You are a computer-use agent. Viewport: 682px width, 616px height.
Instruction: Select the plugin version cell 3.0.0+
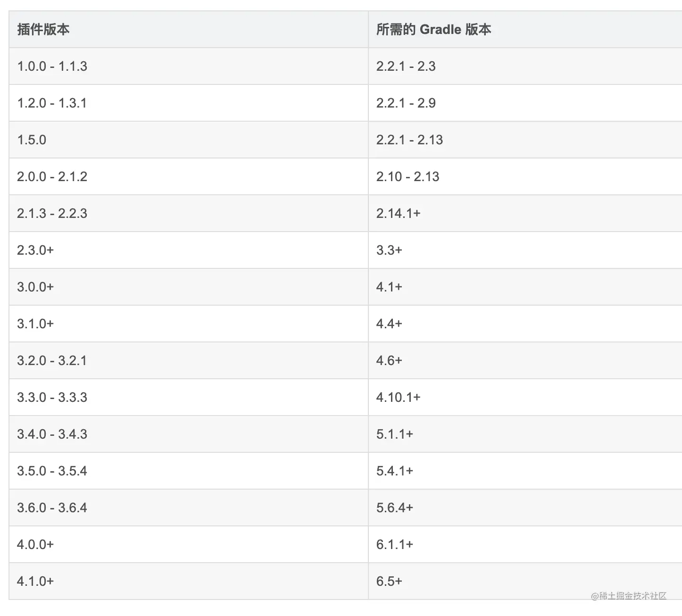click(x=35, y=287)
